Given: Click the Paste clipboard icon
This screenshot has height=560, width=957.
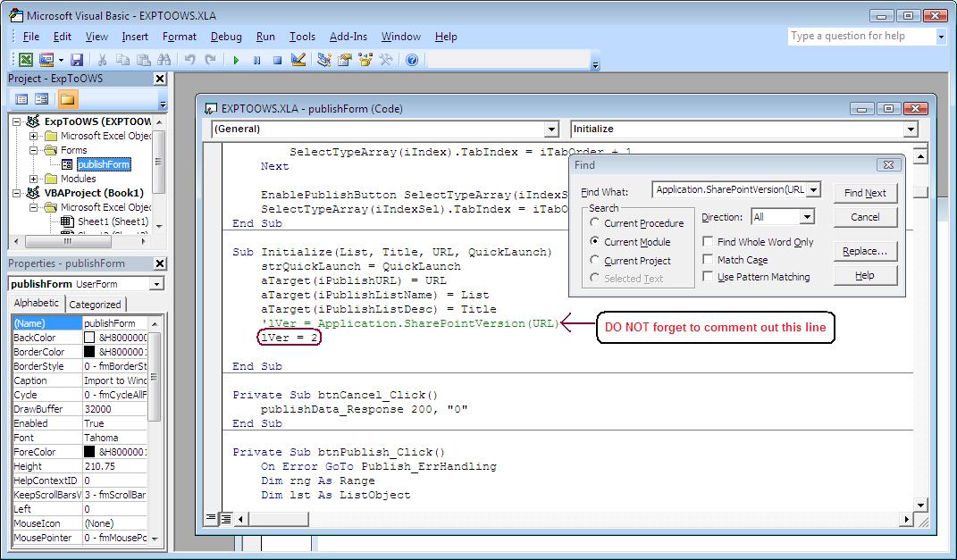Looking at the screenshot, I should [144, 60].
